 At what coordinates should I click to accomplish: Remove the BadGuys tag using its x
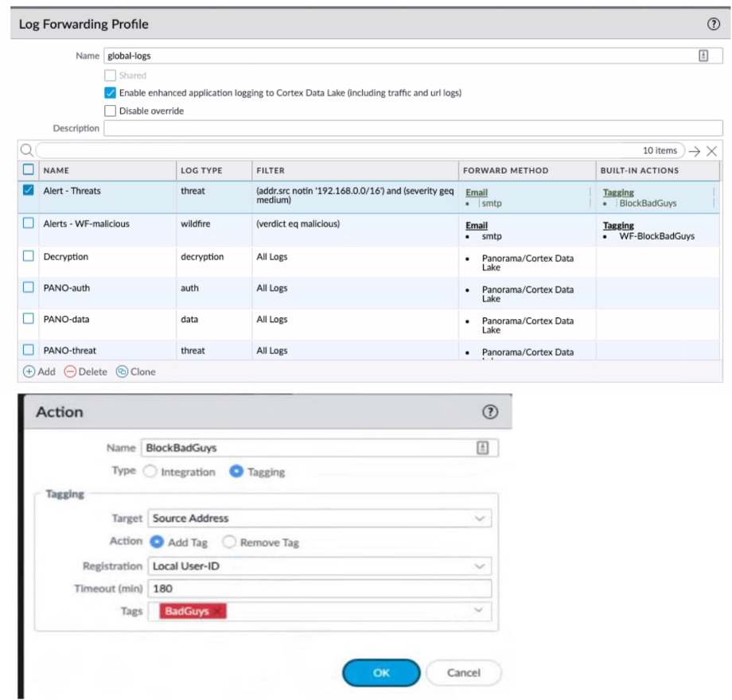(217, 611)
